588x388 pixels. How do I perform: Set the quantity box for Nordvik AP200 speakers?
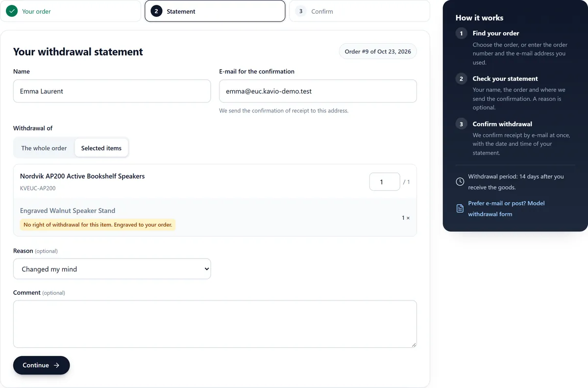(x=385, y=182)
